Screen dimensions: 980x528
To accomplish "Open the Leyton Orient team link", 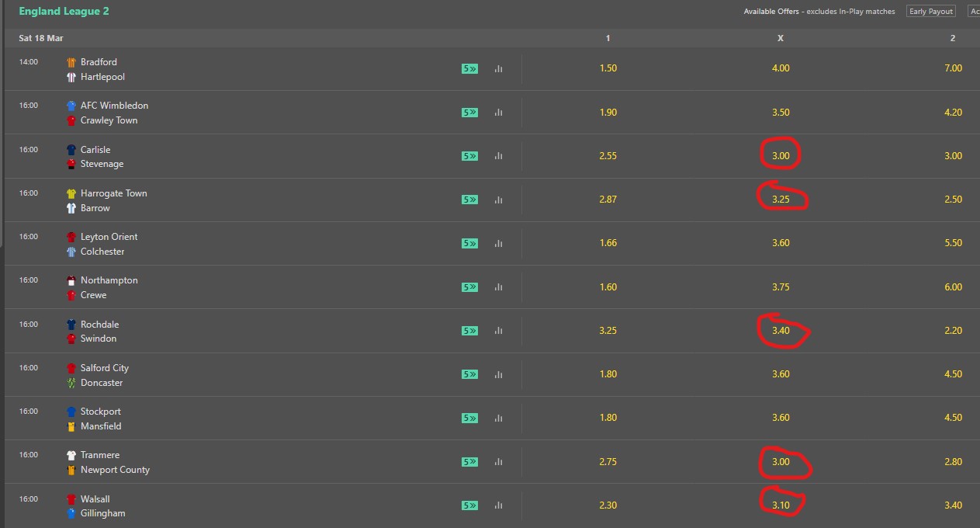I will [x=109, y=237].
